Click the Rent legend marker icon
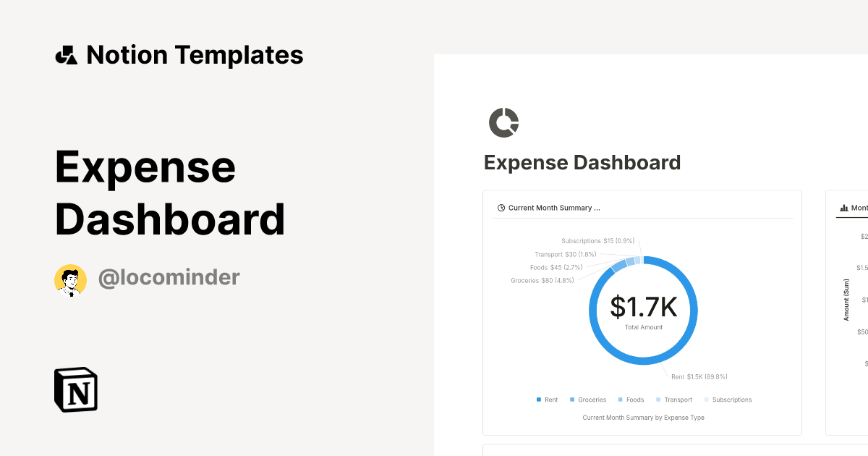This screenshot has width=868, height=456. (x=537, y=400)
